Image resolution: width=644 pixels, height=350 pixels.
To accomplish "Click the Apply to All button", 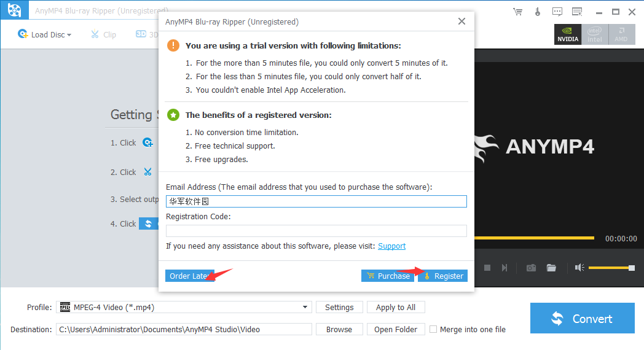I will pos(396,308).
